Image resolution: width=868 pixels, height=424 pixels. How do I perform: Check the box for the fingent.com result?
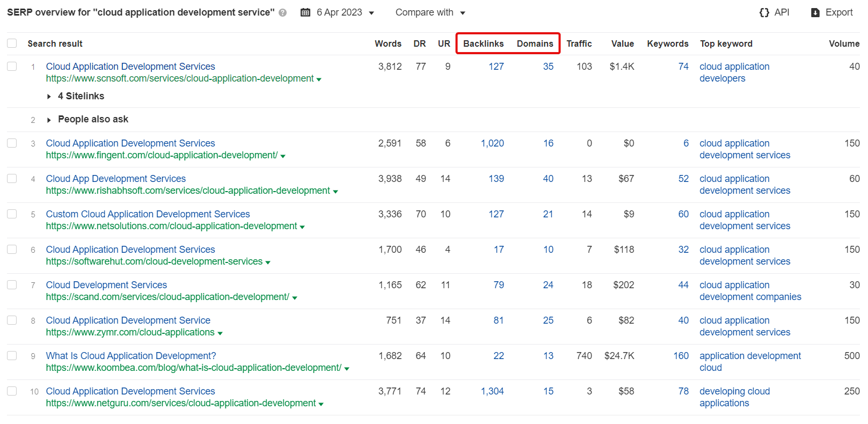coord(12,143)
